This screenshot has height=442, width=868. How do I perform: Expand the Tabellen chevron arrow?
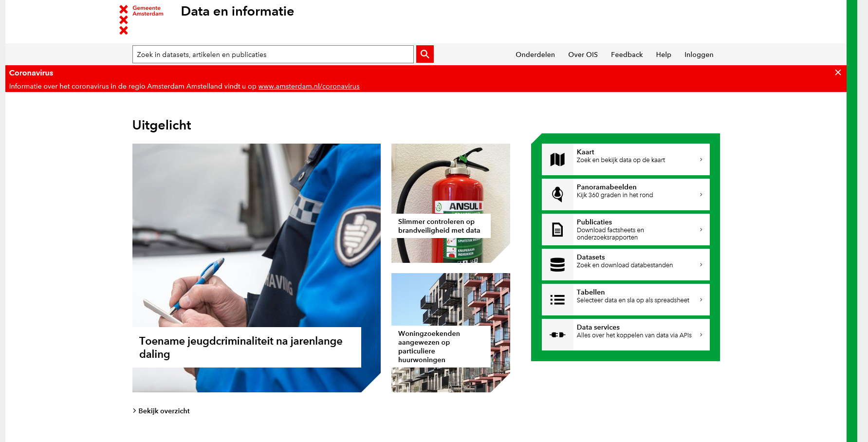tap(701, 300)
